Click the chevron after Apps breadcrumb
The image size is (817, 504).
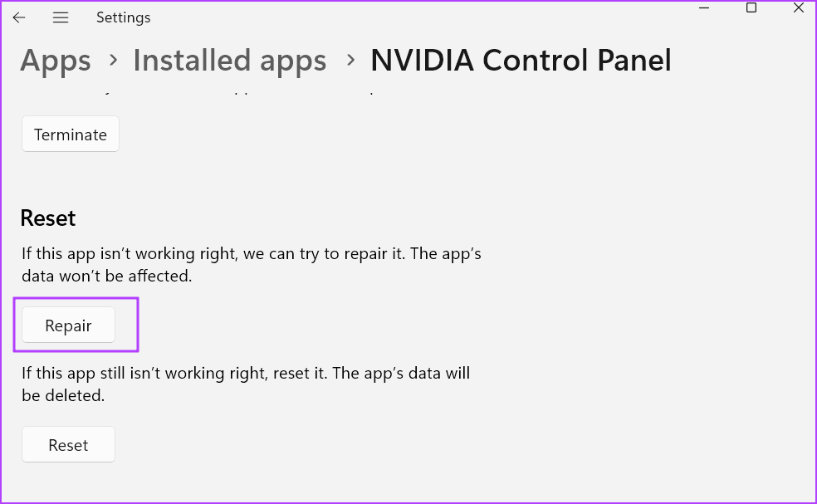[x=112, y=61]
